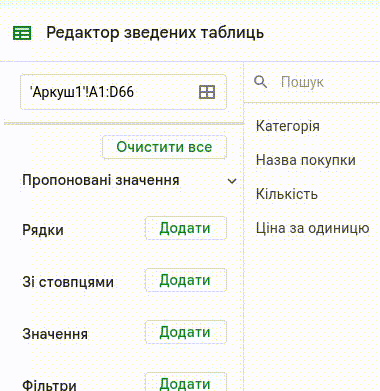This screenshot has width=380, height=391.
Task: Click the Фільтри section label
Action: pyautogui.click(x=49, y=385)
